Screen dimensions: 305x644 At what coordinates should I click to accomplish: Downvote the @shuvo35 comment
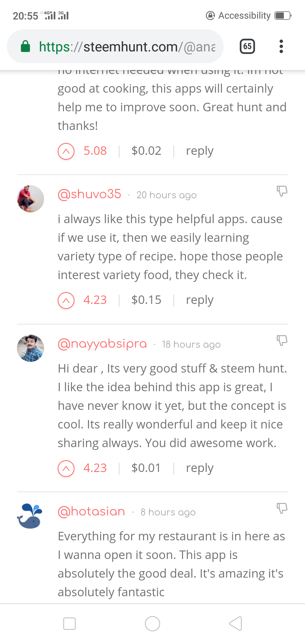(x=282, y=191)
